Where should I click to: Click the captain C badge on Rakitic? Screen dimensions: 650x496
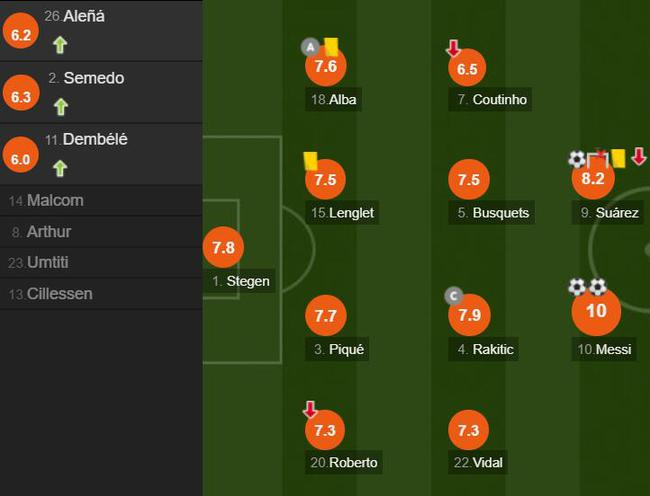pos(453,296)
